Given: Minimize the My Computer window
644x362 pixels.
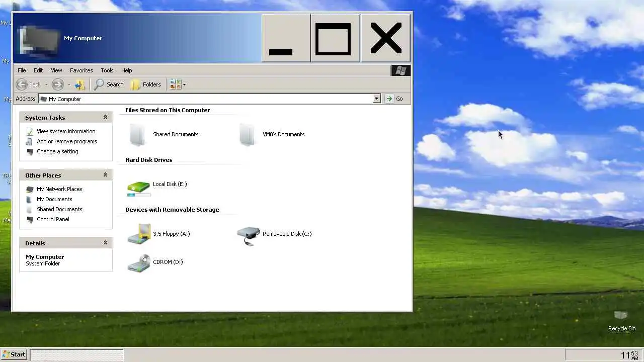Looking at the screenshot, I should [x=286, y=38].
